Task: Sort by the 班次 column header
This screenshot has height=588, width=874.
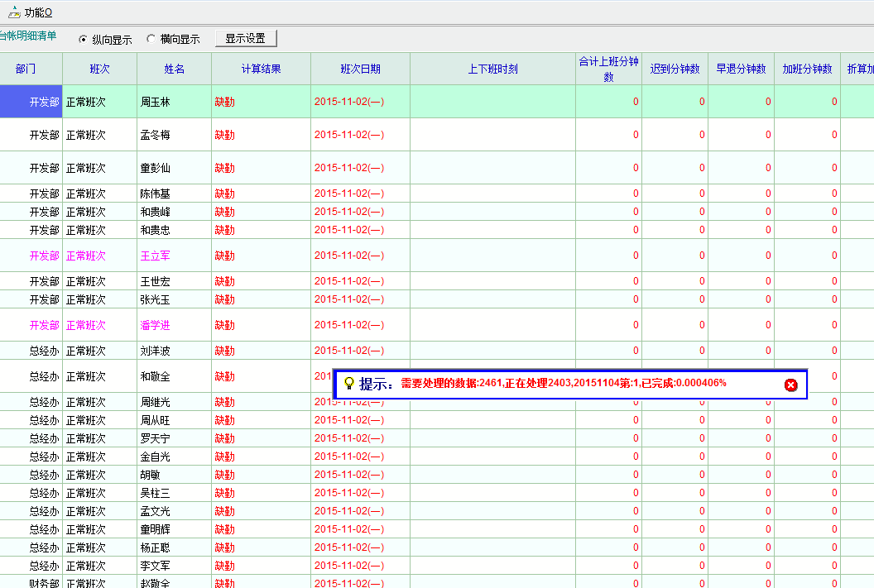Action: coord(99,69)
